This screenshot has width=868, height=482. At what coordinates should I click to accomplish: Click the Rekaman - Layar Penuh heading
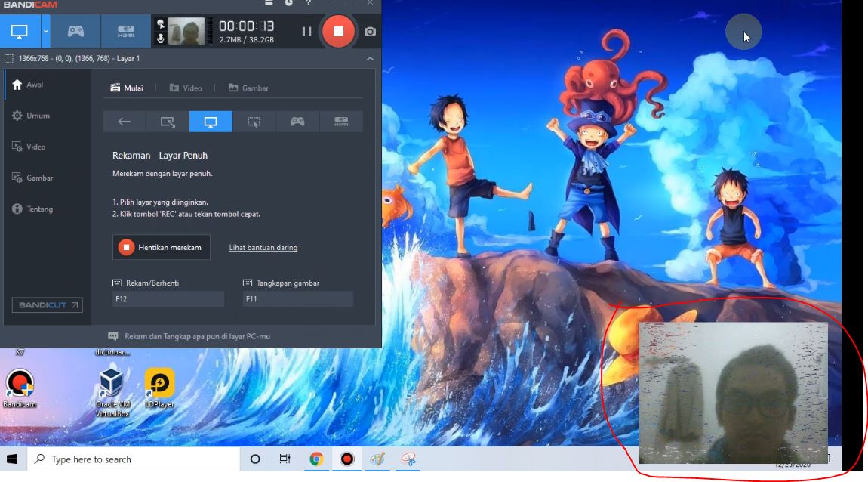point(160,156)
